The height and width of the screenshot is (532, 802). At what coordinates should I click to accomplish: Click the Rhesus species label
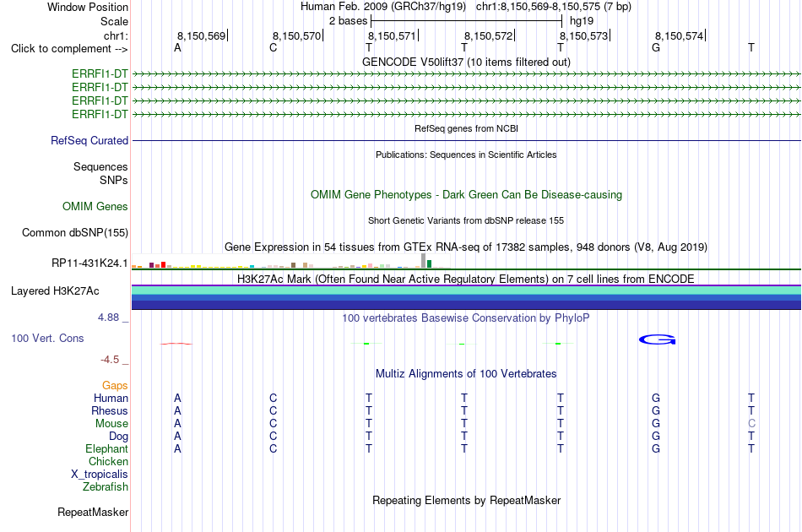point(110,410)
